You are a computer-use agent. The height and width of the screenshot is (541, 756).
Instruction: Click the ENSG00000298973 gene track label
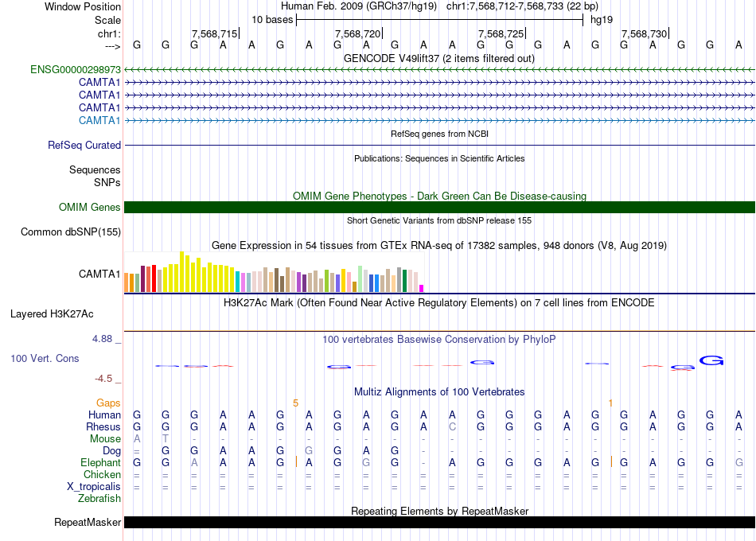[x=76, y=70]
